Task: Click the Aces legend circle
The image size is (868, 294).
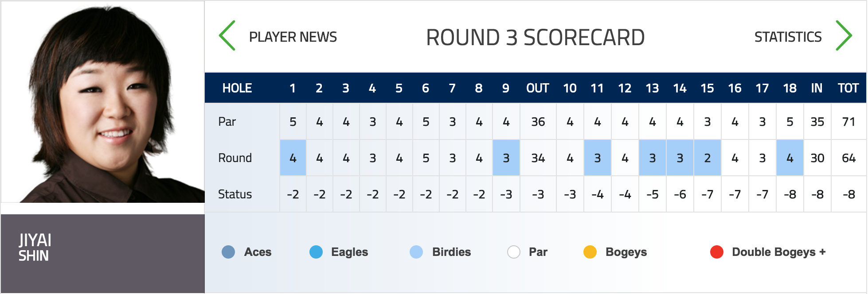Action: [228, 252]
